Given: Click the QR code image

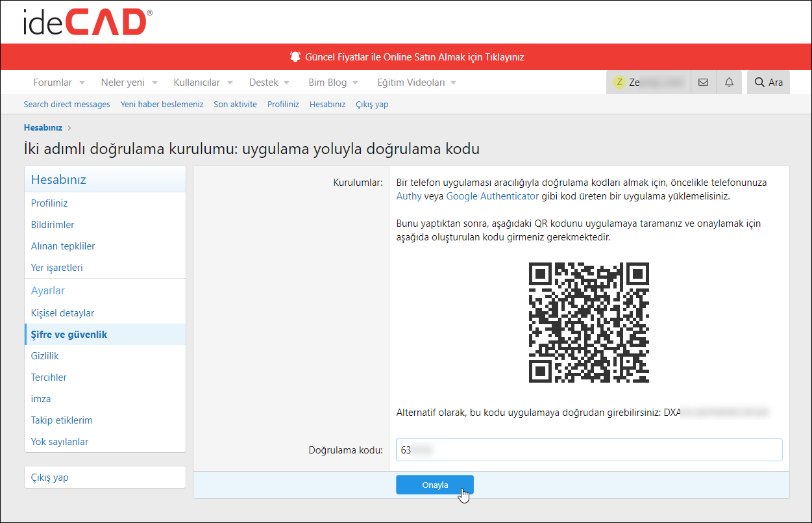Looking at the screenshot, I should pos(589,322).
